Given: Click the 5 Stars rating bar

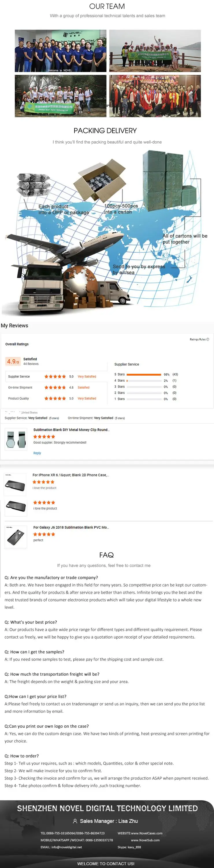Looking at the screenshot, I should tap(144, 374).
